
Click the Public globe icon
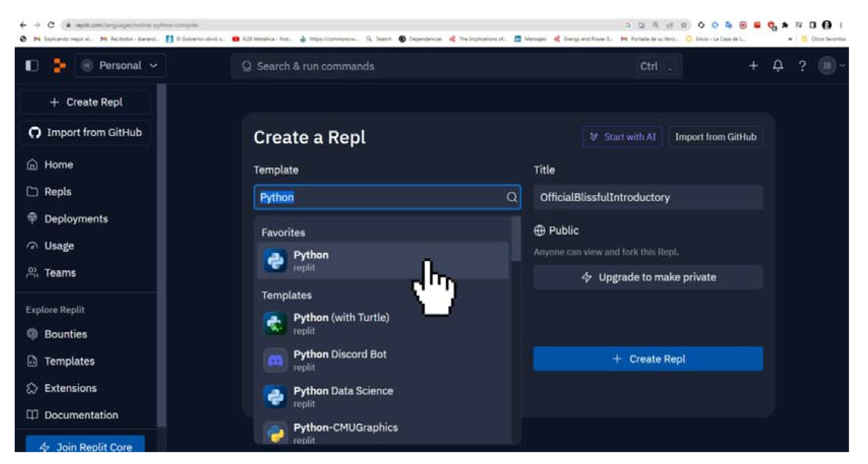pyautogui.click(x=539, y=231)
